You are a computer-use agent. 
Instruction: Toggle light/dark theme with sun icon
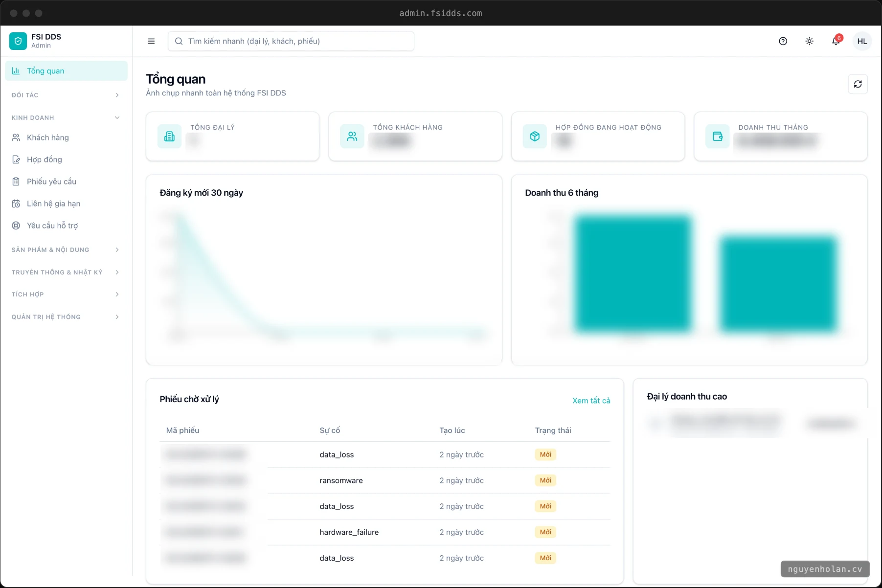click(x=809, y=41)
